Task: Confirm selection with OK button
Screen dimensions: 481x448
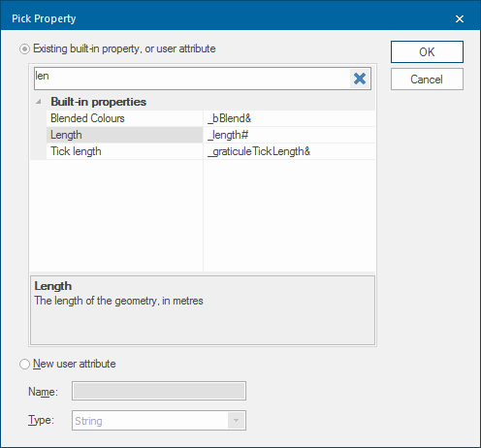Action: [x=427, y=51]
